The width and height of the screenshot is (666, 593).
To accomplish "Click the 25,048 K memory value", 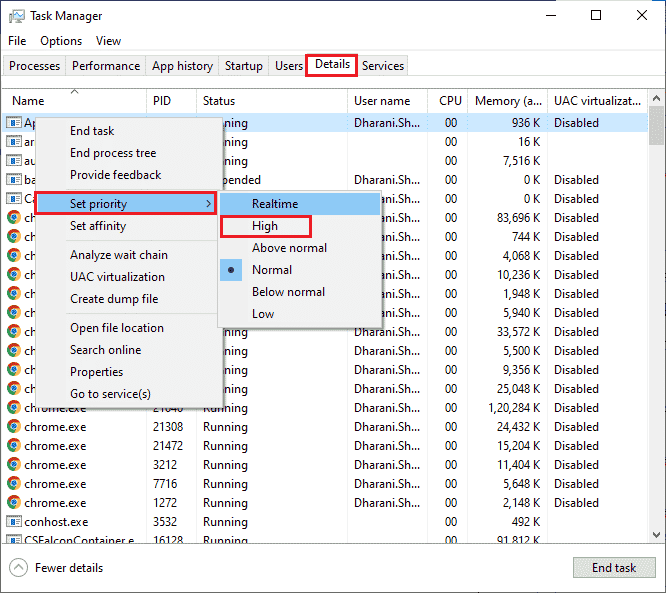I will pyautogui.click(x=518, y=389).
